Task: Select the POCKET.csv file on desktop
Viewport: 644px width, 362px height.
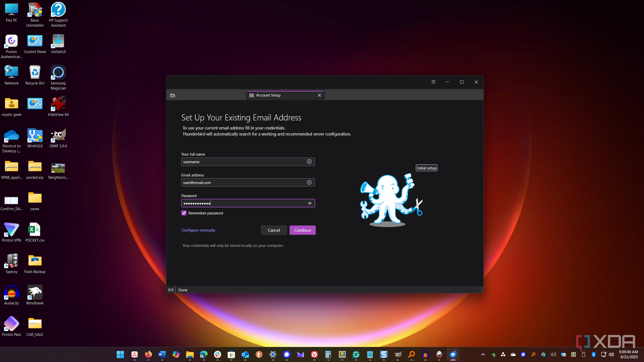Action: pyautogui.click(x=35, y=232)
